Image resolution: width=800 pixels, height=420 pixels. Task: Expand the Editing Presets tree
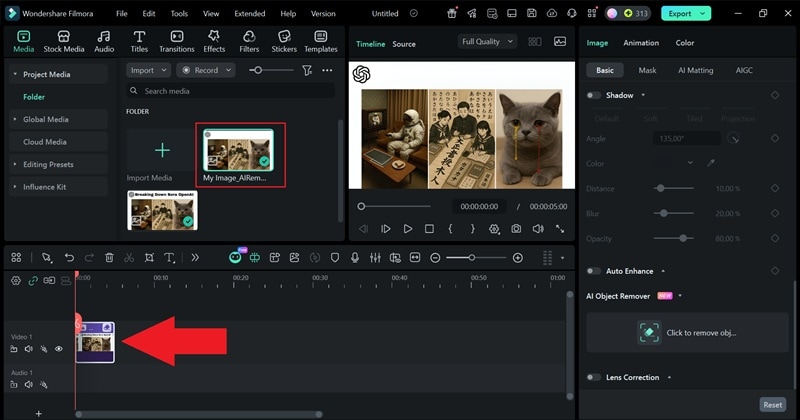tap(15, 164)
